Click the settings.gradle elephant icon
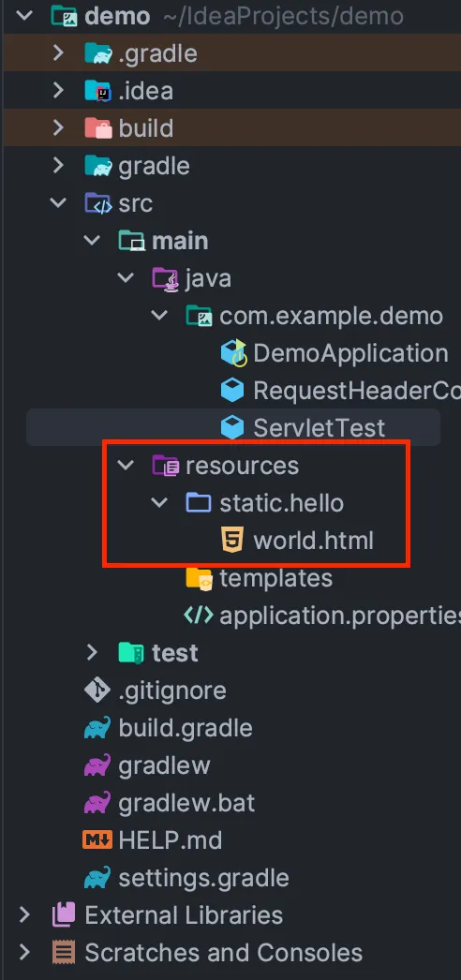This screenshot has height=980, width=461. pos(97,878)
